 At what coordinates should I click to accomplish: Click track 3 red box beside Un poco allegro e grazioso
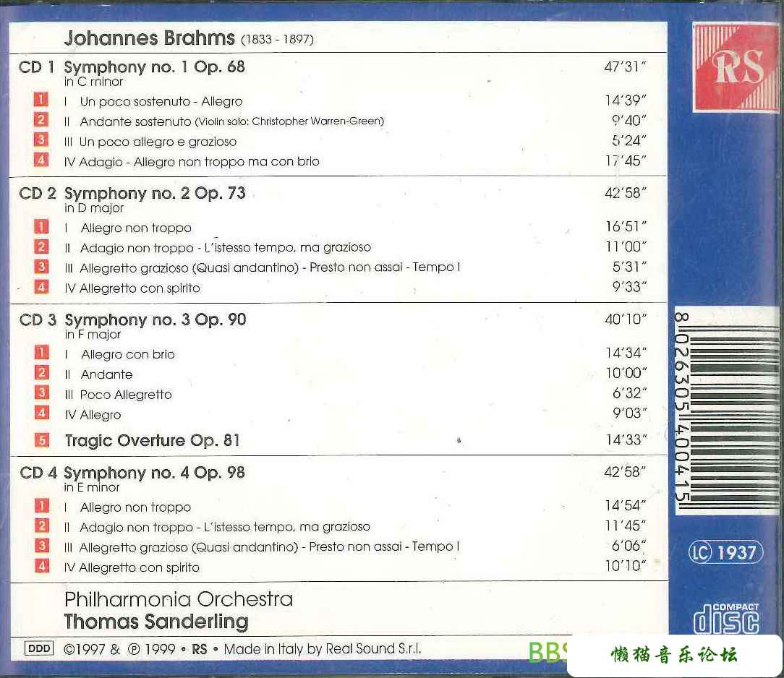pyautogui.click(x=41, y=140)
